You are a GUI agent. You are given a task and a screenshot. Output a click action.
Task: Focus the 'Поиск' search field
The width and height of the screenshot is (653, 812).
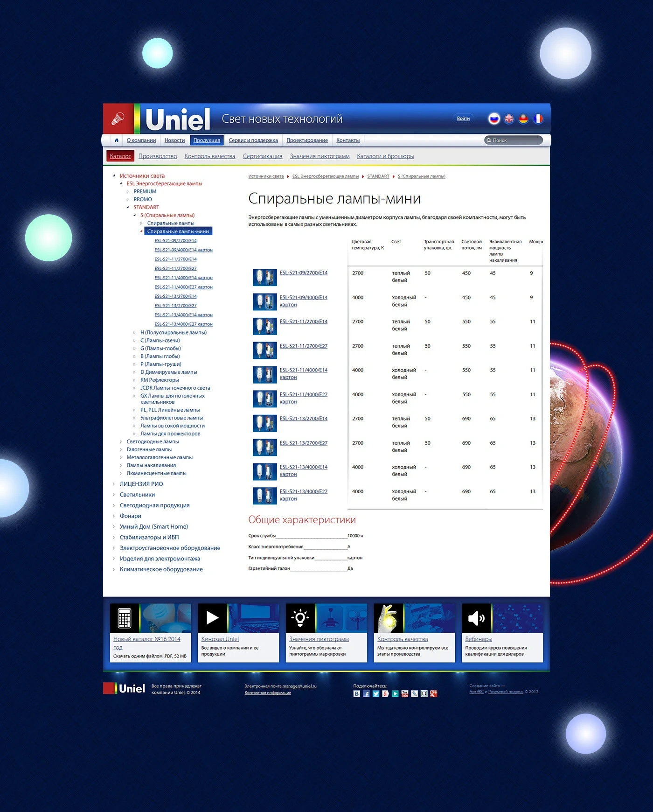point(514,140)
